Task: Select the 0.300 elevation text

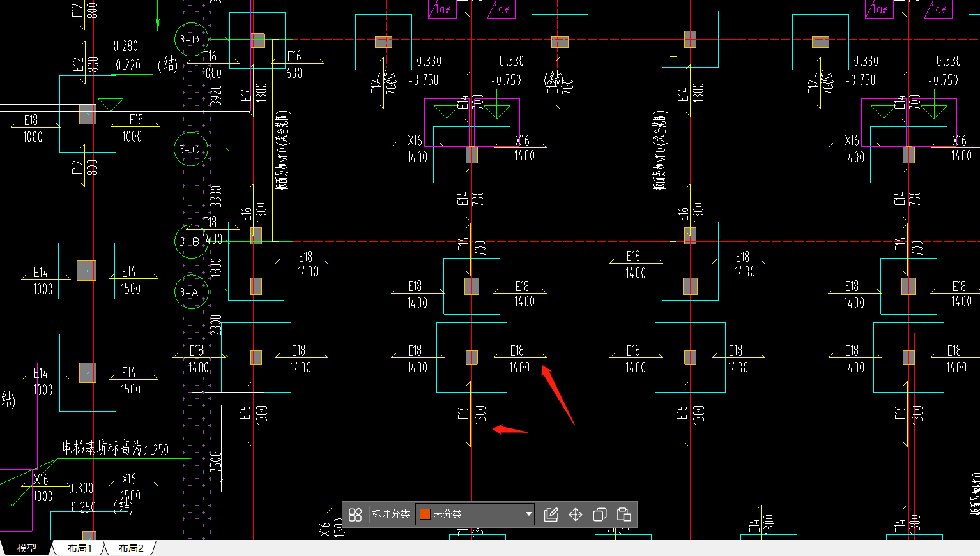Action: 81,488
